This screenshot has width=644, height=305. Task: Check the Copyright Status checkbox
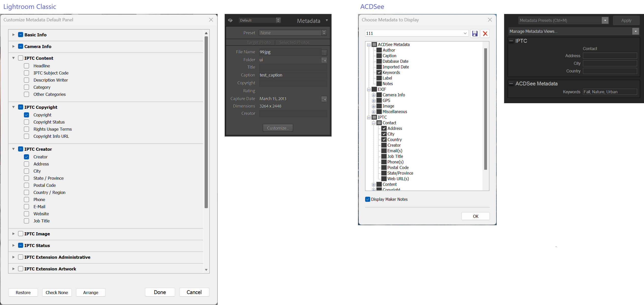(26, 122)
